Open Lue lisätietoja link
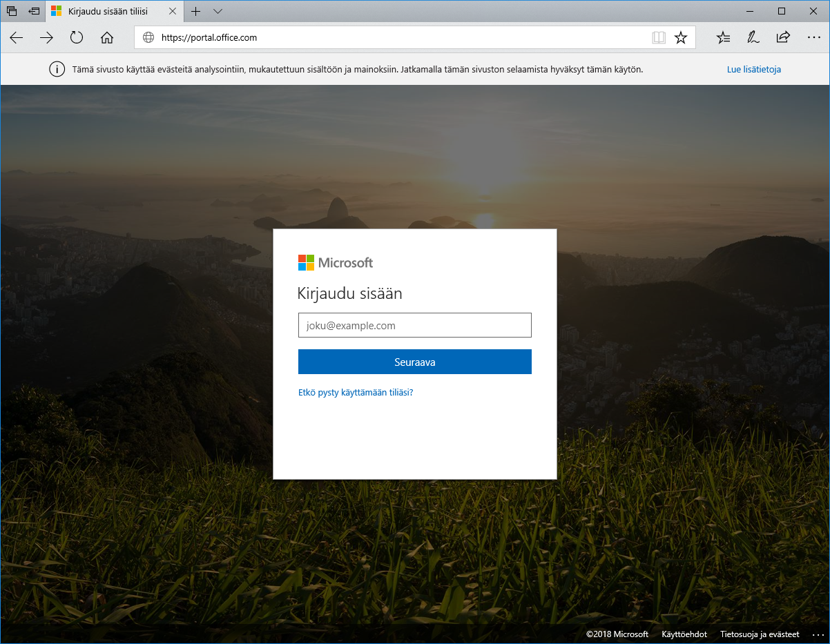Image resolution: width=830 pixels, height=644 pixels. 754,70
